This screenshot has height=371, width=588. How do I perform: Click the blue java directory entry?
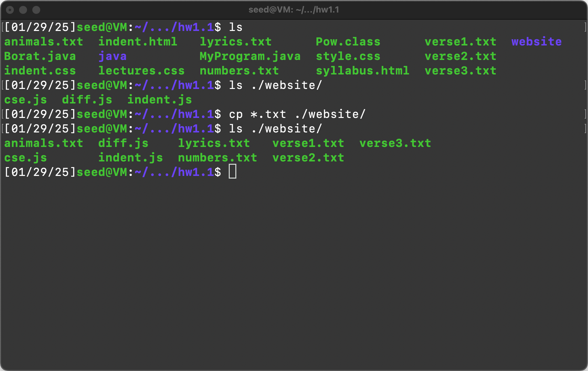[112, 56]
